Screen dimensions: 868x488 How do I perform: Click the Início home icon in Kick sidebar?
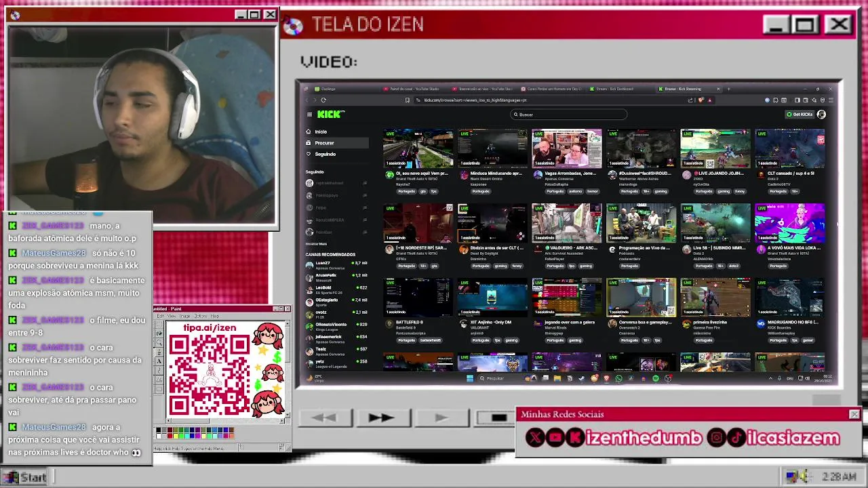pyautogui.click(x=309, y=131)
